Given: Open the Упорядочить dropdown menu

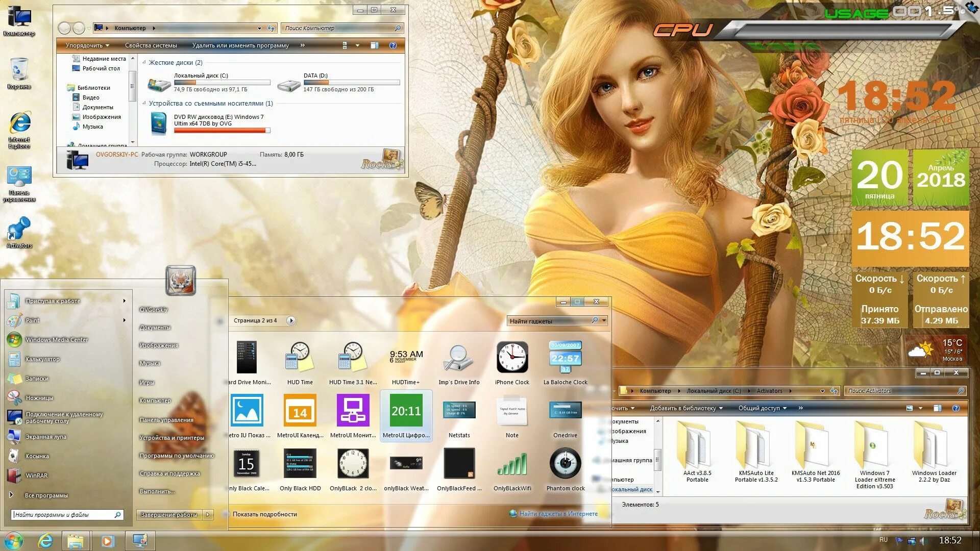Looking at the screenshot, I should [87, 45].
